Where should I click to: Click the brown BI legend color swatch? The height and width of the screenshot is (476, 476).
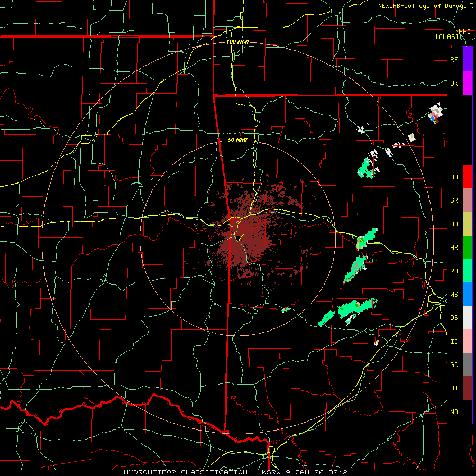467,388
